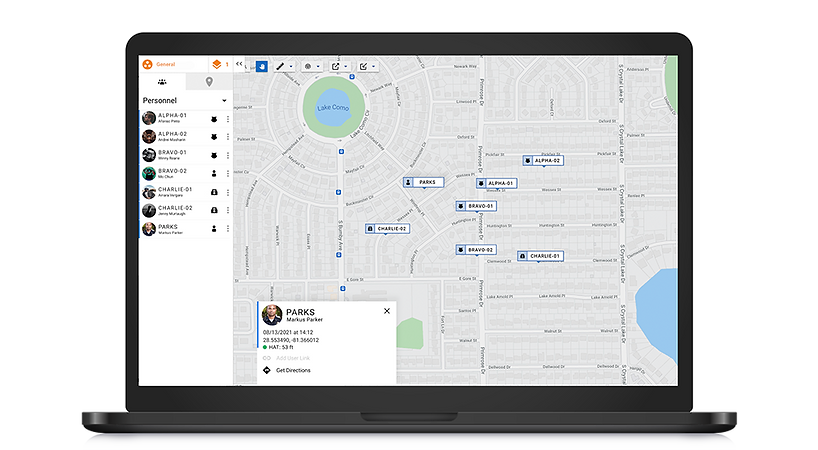Open the export share dropdown arrow
This screenshot has height=450, width=818.
[346, 67]
